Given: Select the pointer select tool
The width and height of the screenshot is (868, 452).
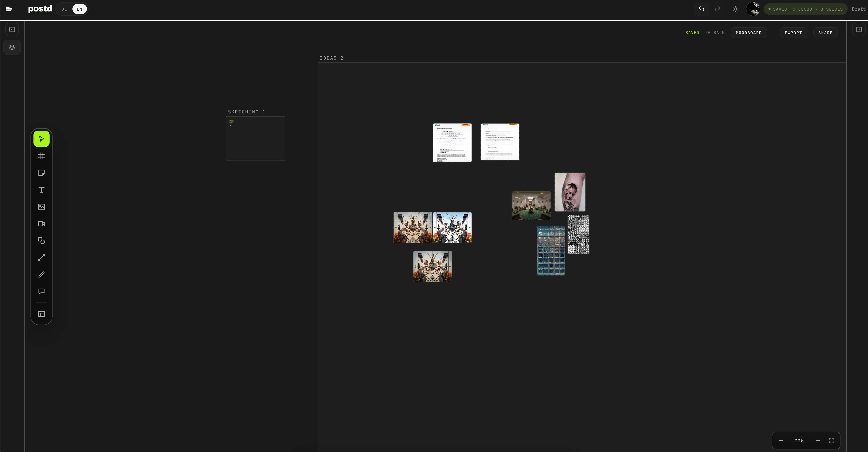Looking at the screenshot, I should 42,139.
